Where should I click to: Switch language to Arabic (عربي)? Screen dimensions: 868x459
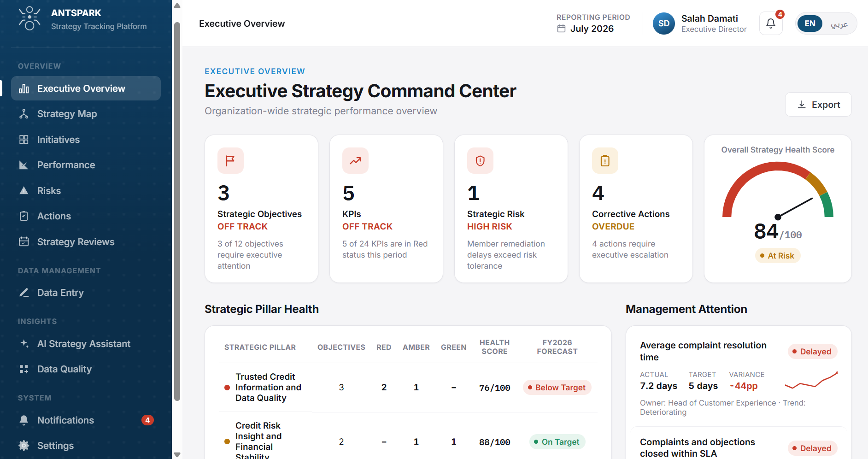click(839, 24)
